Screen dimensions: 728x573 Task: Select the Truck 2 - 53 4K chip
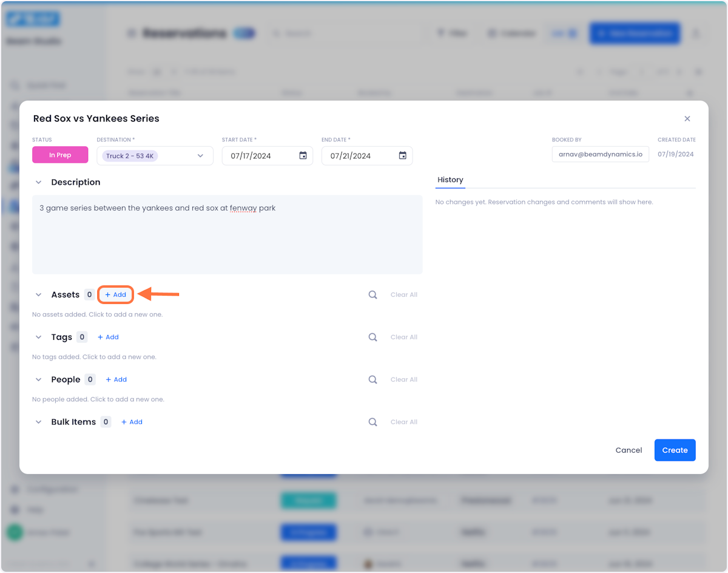coord(130,156)
